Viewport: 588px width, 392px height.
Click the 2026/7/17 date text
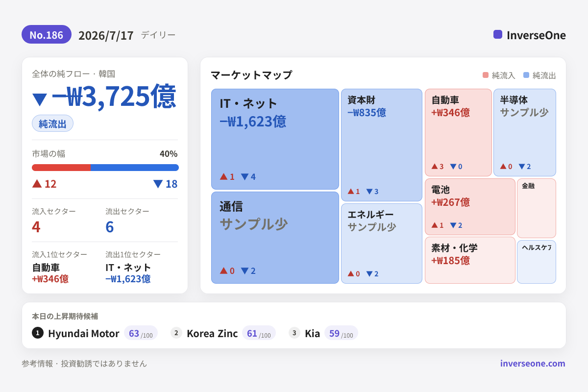[106, 35]
